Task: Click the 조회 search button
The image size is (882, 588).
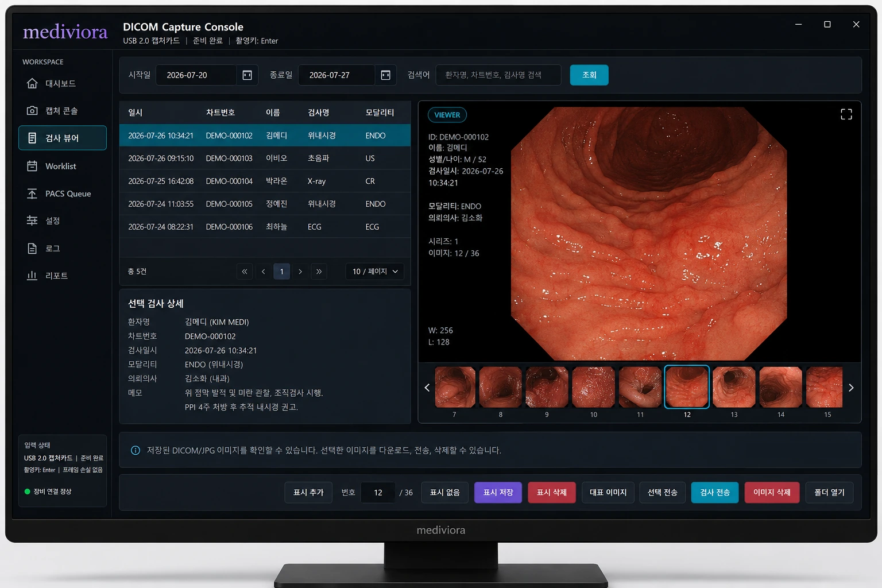Action: (589, 75)
